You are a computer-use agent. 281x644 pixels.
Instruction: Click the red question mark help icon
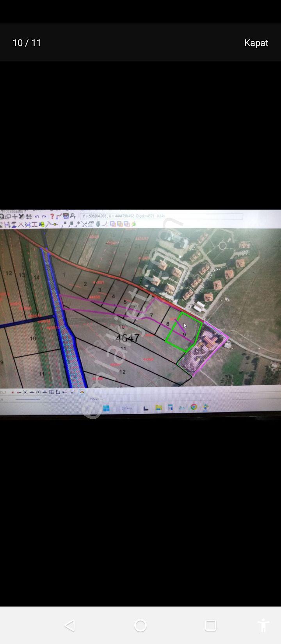point(52,216)
